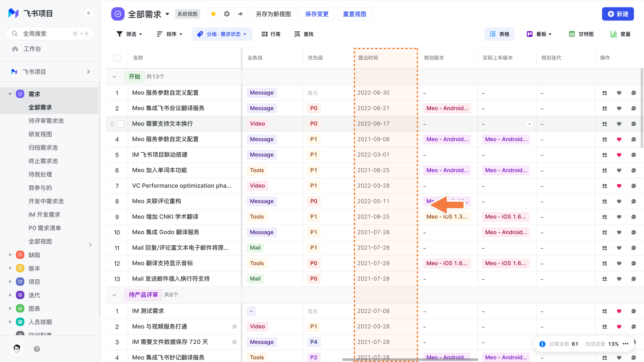
Task: Open 行高 row height setting
Action: coord(271,34)
